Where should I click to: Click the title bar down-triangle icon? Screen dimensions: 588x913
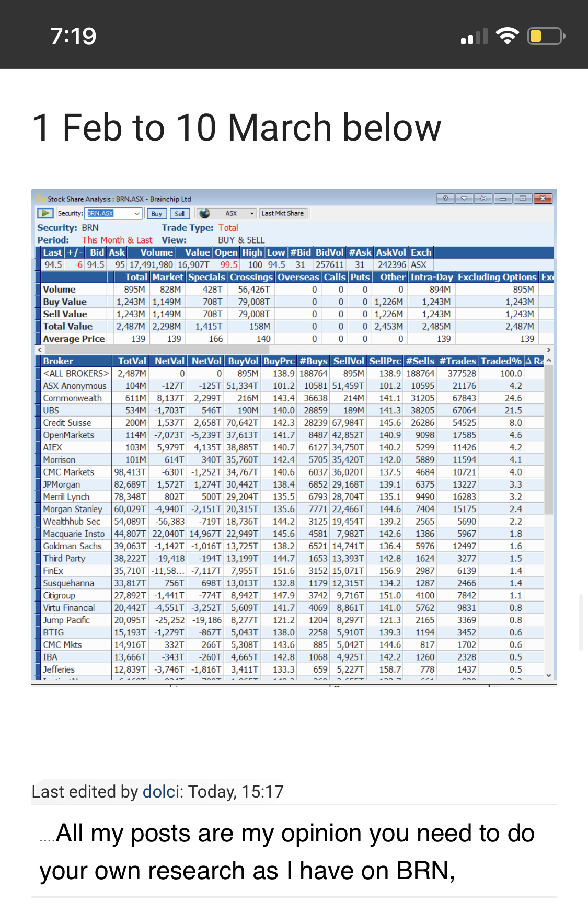coord(464,199)
